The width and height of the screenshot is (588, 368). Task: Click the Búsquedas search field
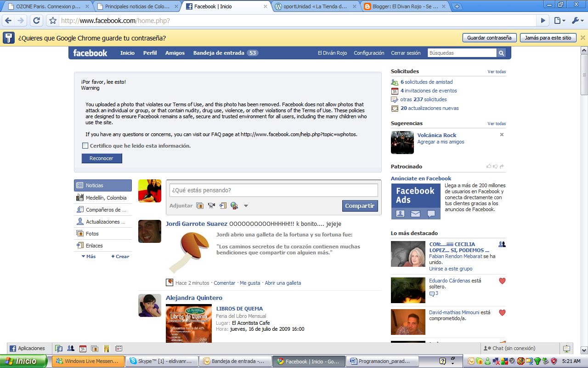(462, 53)
